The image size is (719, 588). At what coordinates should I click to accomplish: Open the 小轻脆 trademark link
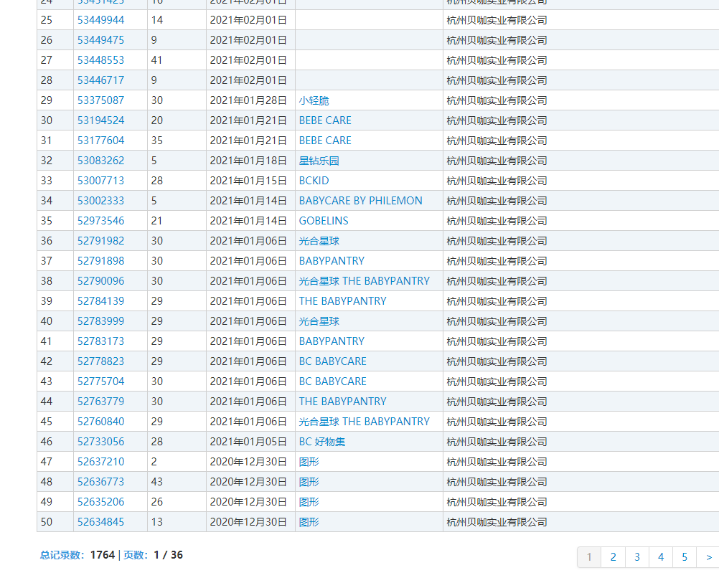pos(314,100)
